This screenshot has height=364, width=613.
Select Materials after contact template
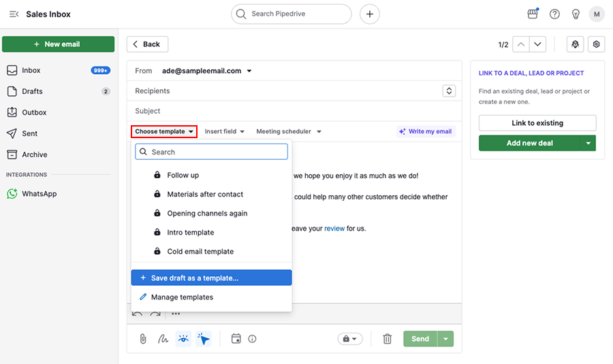[x=212, y=194]
